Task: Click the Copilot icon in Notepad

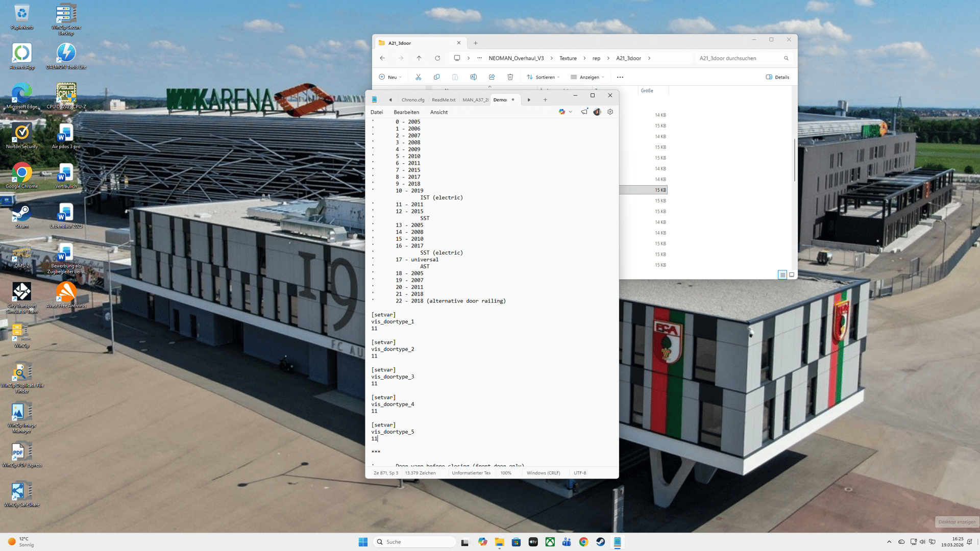Action: tap(562, 112)
